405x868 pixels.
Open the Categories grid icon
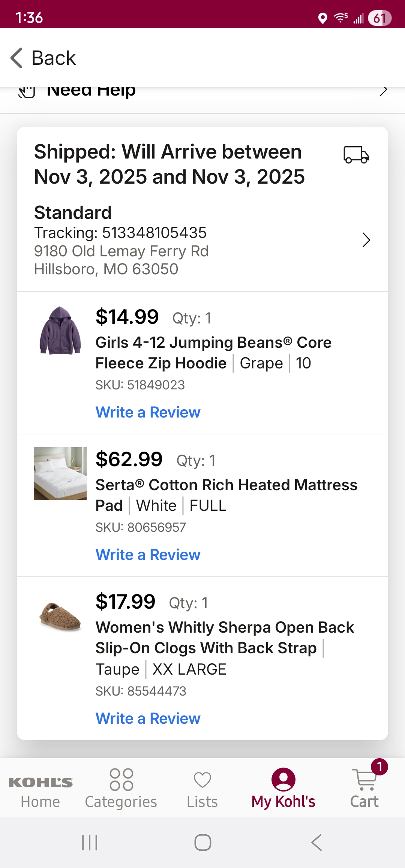coord(121,780)
